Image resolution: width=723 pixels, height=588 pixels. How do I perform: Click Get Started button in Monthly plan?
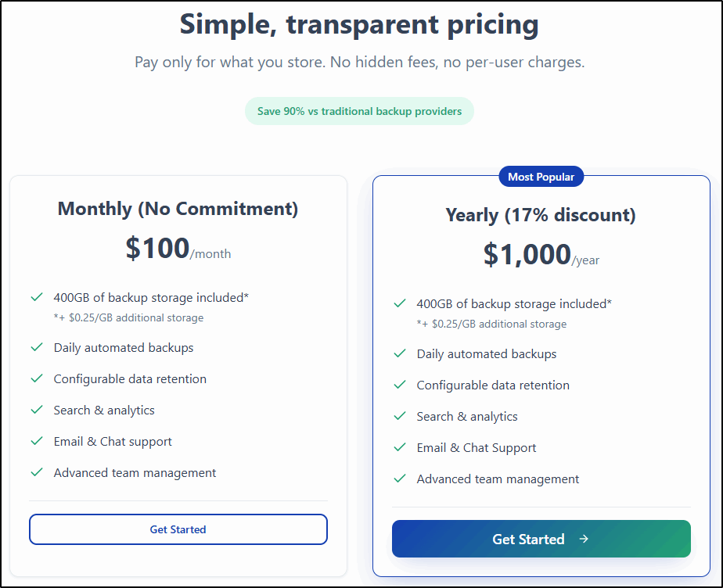click(x=178, y=529)
